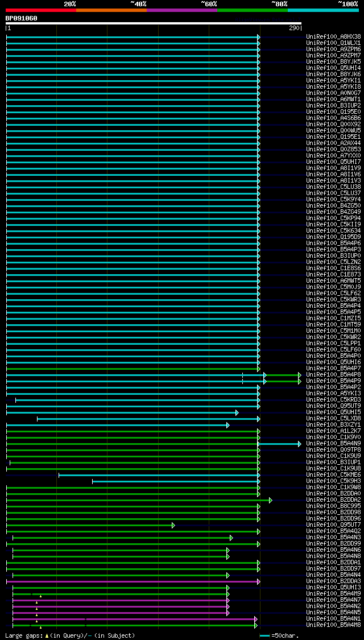Select hit UniRef100_B5A4P7
Viewport: 364px width, 640px height.
coord(333,368)
